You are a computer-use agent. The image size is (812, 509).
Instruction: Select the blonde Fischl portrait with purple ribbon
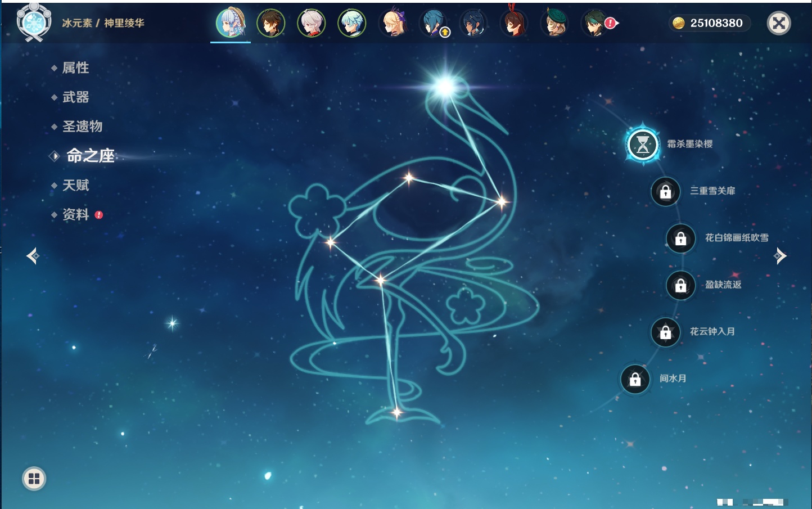point(393,23)
